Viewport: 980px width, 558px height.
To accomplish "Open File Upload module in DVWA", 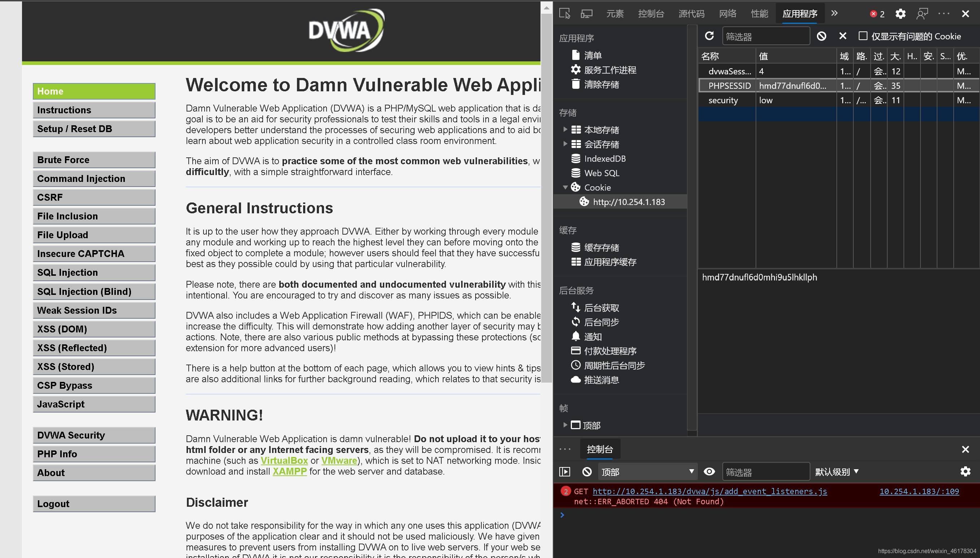I will (94, 235).
